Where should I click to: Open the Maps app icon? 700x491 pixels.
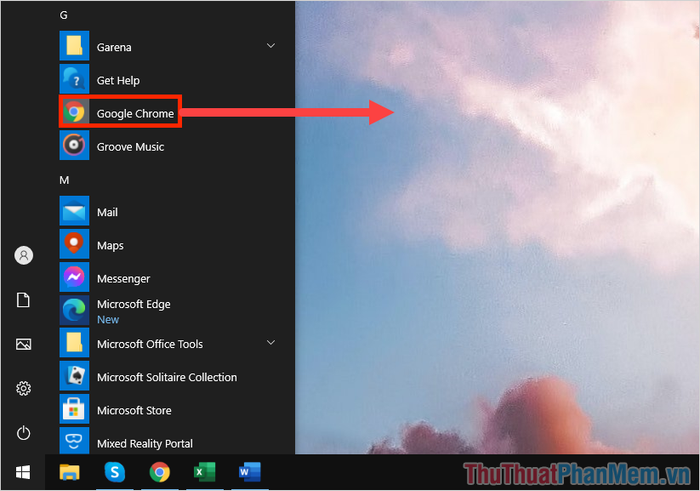(x=74, y=244)
